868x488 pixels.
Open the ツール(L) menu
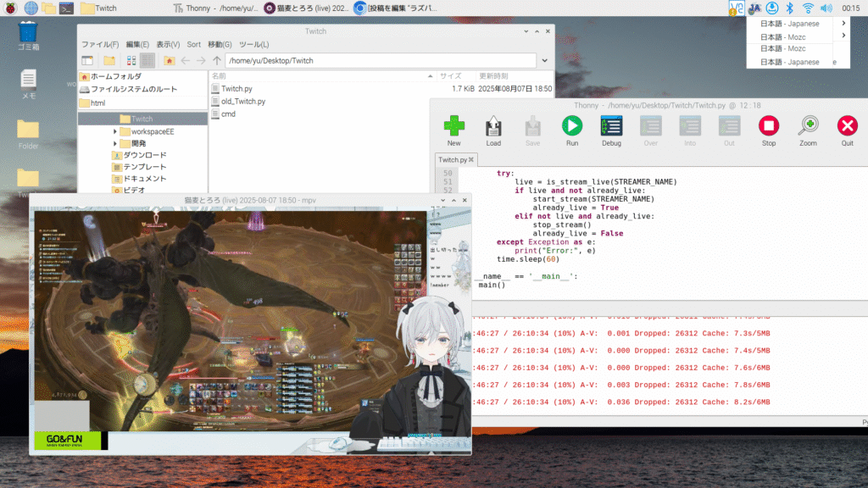(254, 44)
